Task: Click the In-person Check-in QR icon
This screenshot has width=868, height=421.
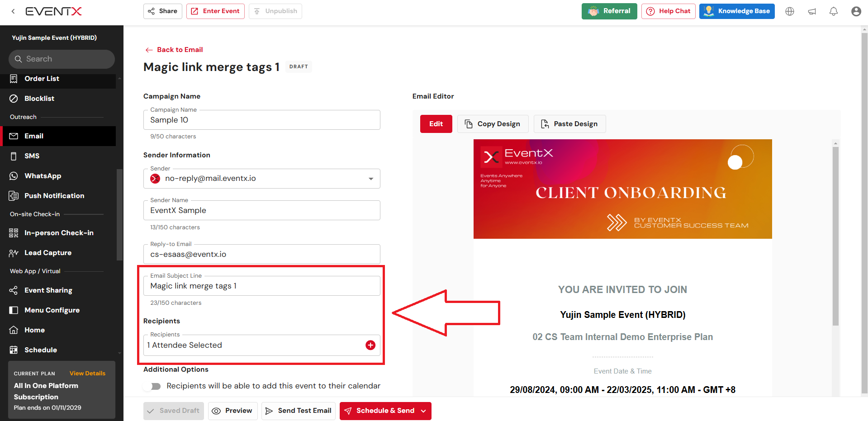Action: tap(14, 233)
